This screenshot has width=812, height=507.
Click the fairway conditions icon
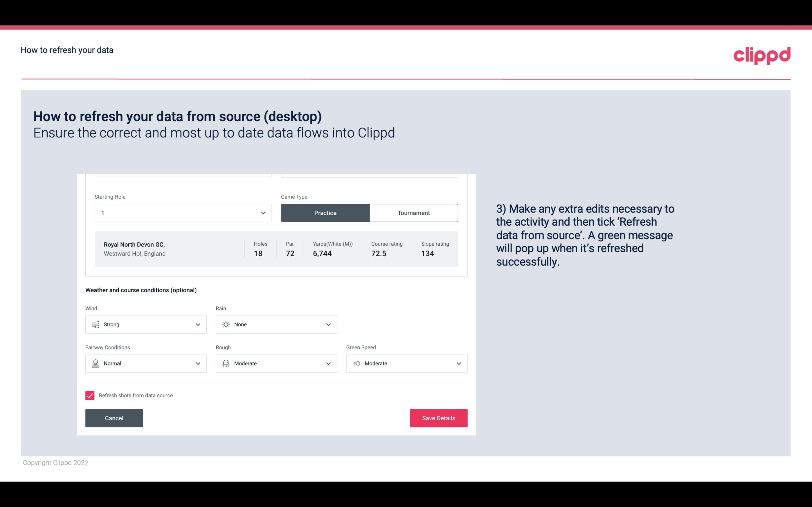95,363
